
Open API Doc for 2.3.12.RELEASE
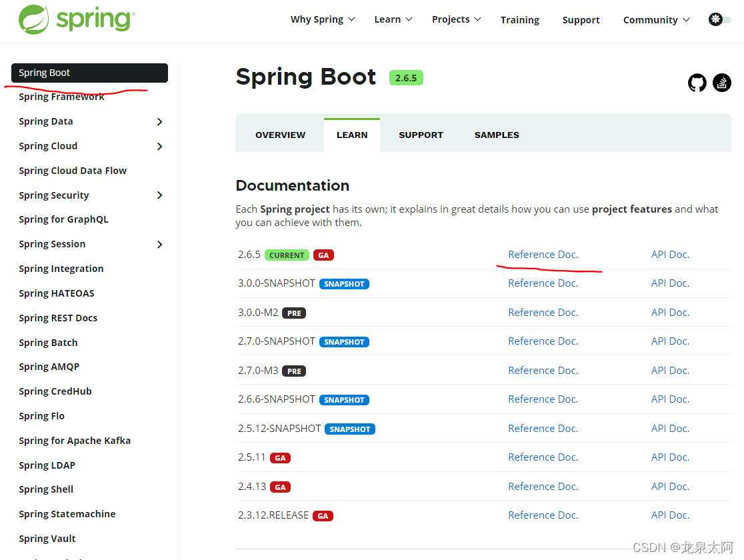[670, 515]
